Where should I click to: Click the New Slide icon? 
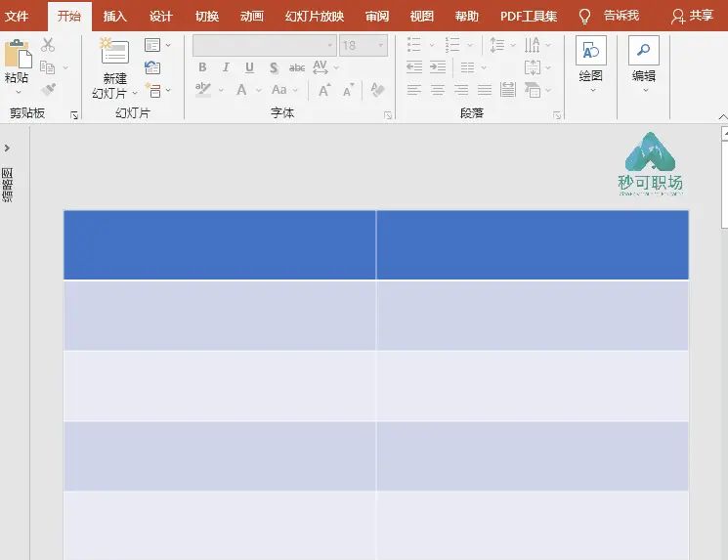pyautogui.click(x=114, y=51)
